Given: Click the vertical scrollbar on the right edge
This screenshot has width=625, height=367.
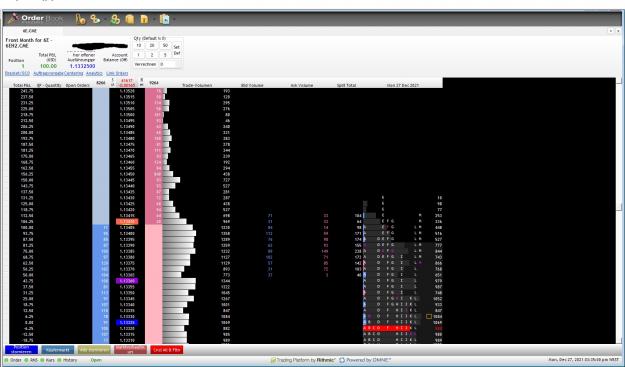Looking at the screenshot, I should click(x=619, y=210).
